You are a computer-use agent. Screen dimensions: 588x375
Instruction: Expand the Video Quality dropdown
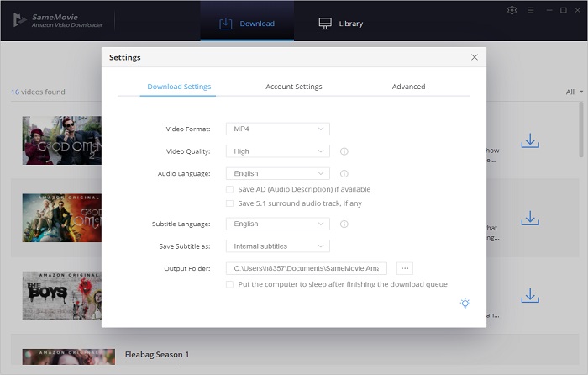pos(277,151)
